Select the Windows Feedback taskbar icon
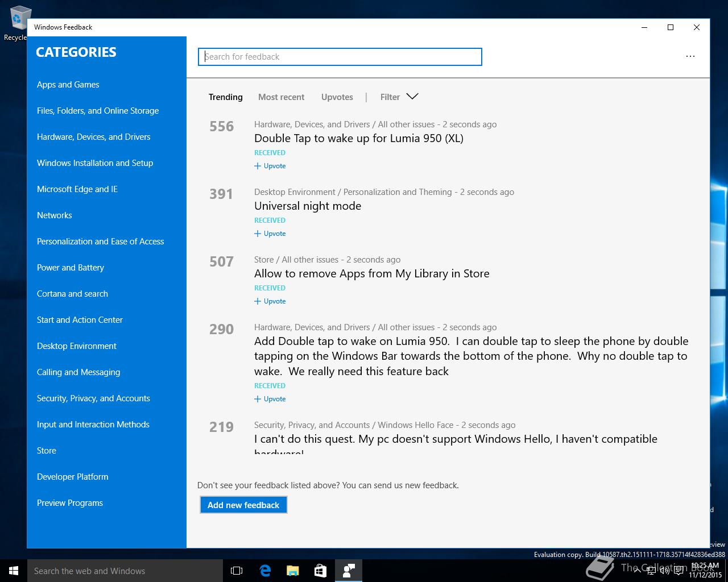 tap(349, 571)
